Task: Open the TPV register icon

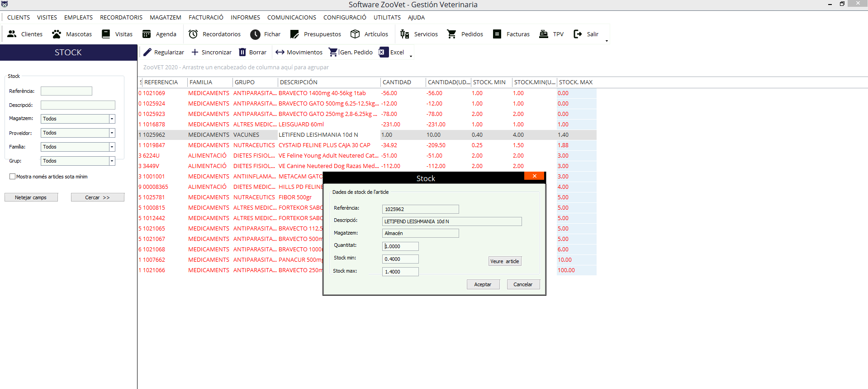Action: coord(544,34)
